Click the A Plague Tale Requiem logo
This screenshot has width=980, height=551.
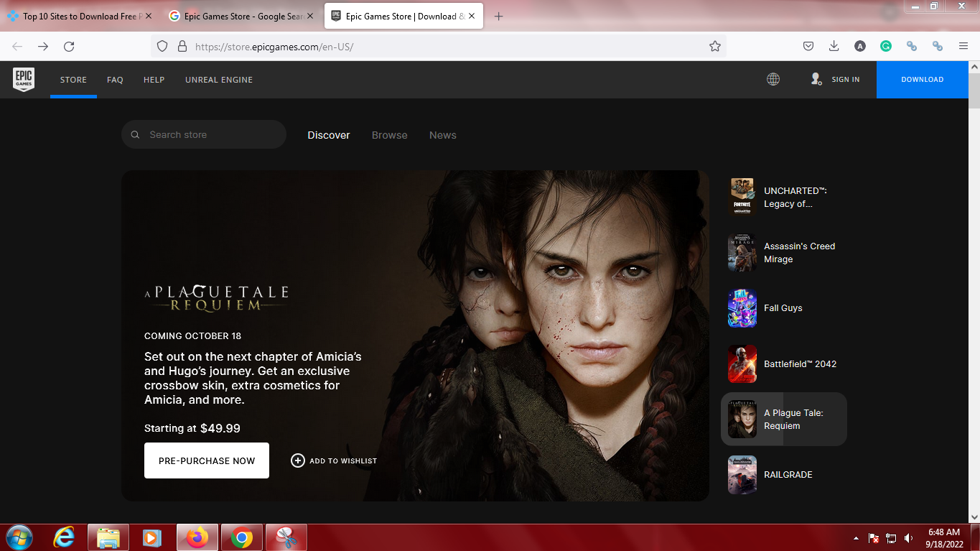tap(216, 298)
